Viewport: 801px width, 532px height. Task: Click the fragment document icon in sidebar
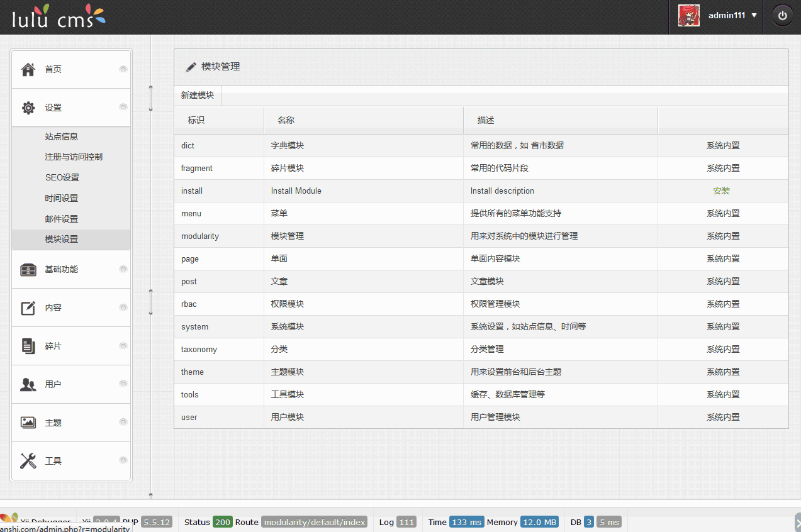28,346
